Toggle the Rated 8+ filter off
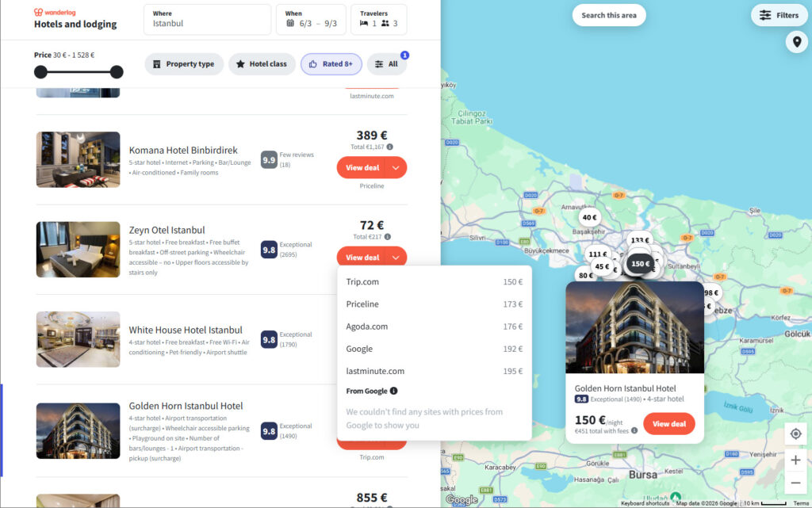Image resolution: width=812 pixels, height=508 pixels. [x=331, y=64]
